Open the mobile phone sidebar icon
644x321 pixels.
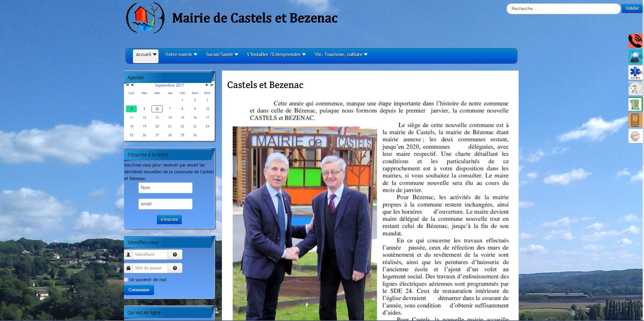[635, 120]
